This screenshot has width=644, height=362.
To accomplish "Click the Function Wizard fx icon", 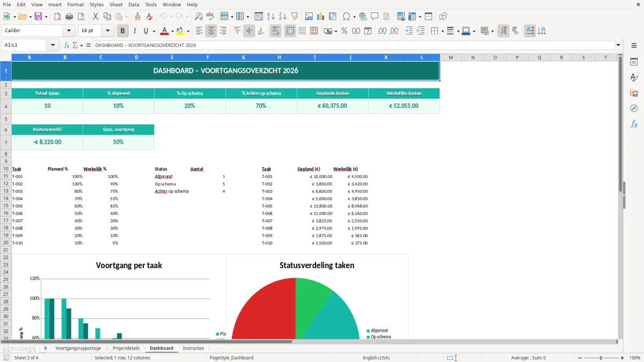I will [x=67, y=45].
